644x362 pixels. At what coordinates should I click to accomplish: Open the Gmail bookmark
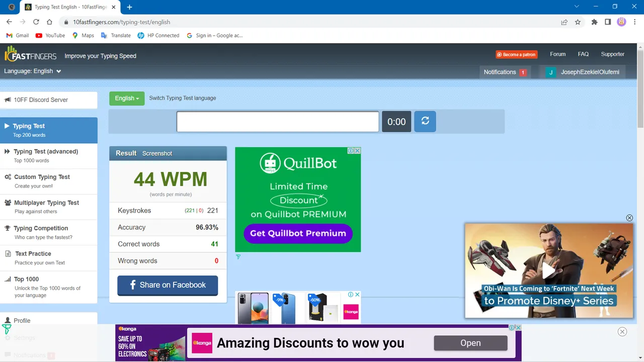click(18, 36)
